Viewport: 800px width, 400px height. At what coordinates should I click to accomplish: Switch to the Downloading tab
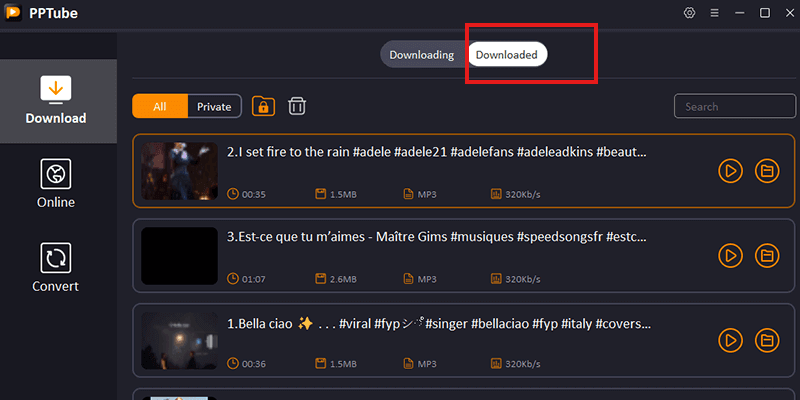pos(421,55)
